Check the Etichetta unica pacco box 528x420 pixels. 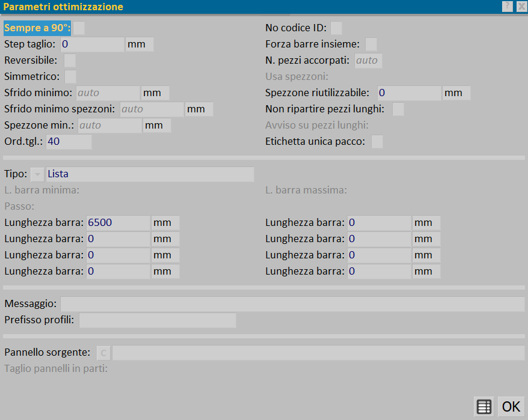(x=377, y=141)
